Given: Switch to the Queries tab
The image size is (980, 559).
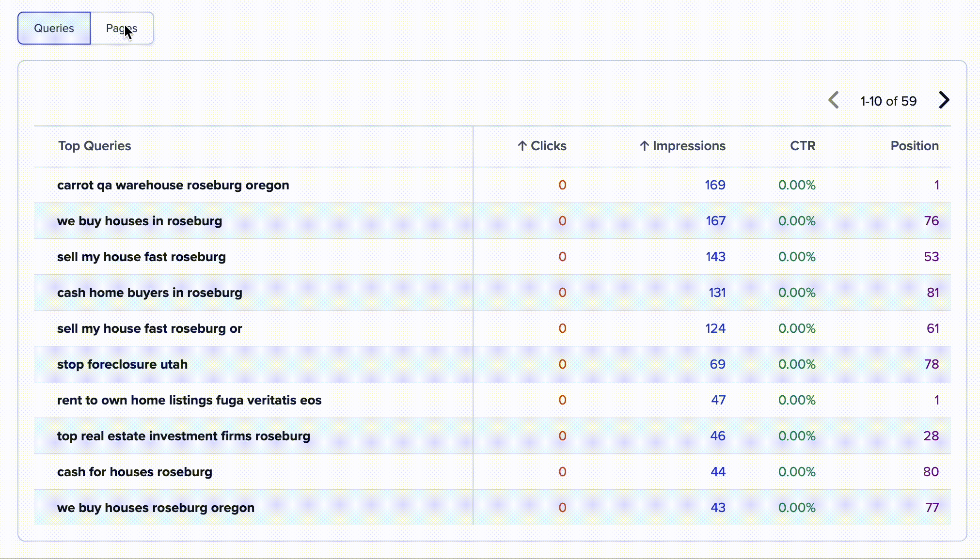Looking at the screenshot, I should click(x=54, y=28).
